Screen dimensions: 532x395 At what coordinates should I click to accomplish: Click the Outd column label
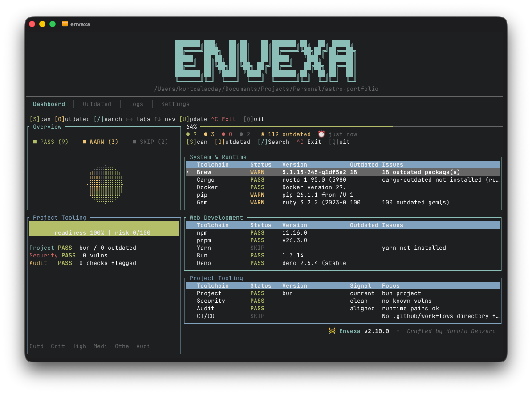[x=37, y=346]
